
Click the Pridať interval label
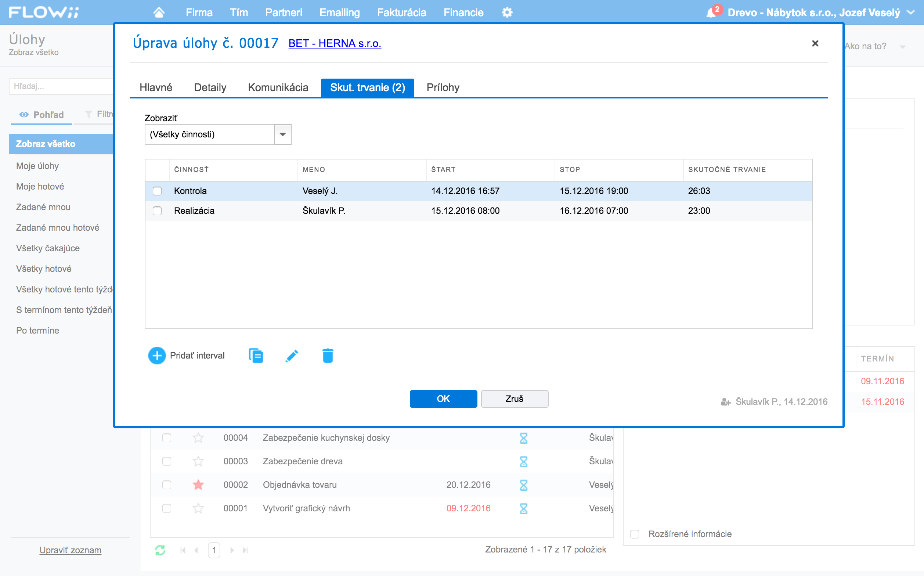click(x=197, y=356)
